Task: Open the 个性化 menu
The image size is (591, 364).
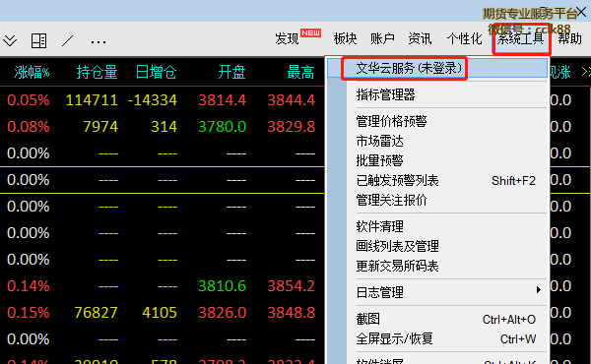Action: coord(464,38)
